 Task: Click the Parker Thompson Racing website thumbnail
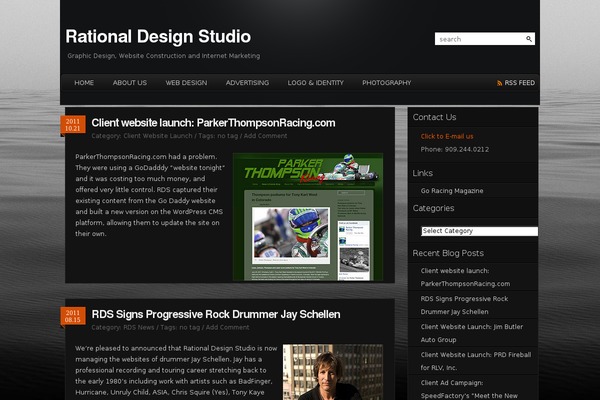tap(308, 217)
